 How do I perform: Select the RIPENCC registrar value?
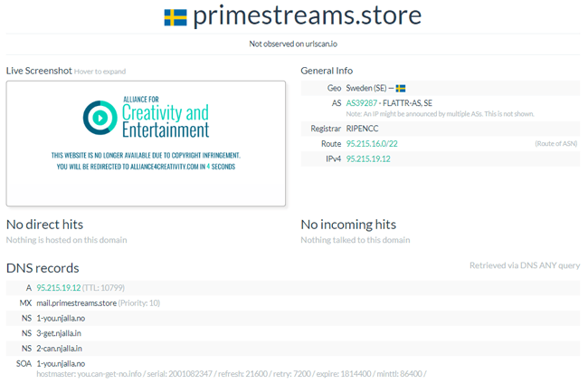coord(362,129)
